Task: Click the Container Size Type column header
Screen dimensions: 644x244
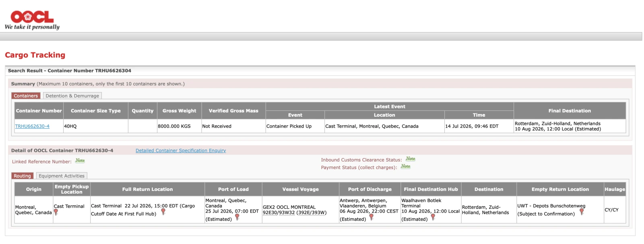Action: coord(96,111)
